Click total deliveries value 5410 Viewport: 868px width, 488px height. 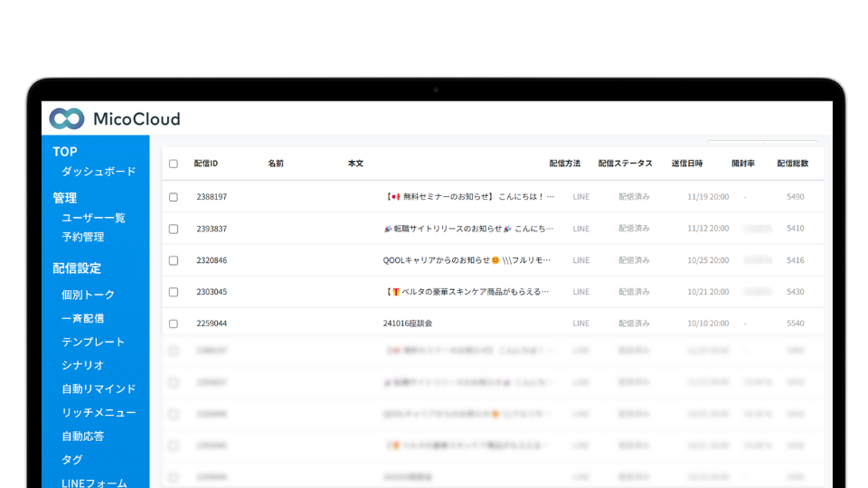pos(796,229)
